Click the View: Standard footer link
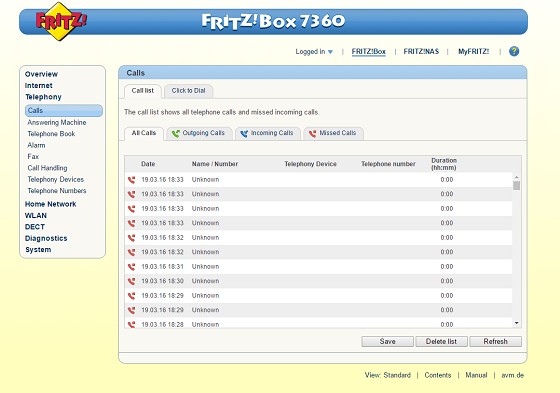Image resolution: width=560 pixels, height=393 pixels. (x=388, y=375)
